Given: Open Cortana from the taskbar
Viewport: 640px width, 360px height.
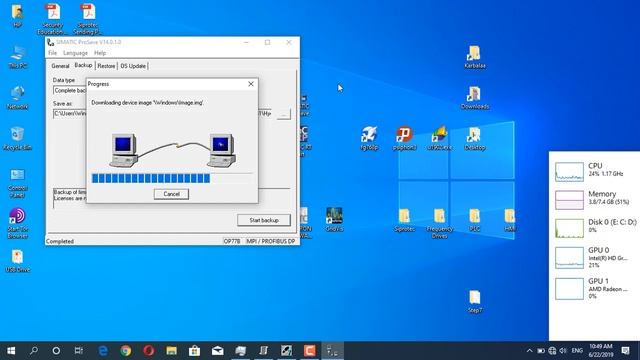Looking at the screenshot, I should coord(56,351).
